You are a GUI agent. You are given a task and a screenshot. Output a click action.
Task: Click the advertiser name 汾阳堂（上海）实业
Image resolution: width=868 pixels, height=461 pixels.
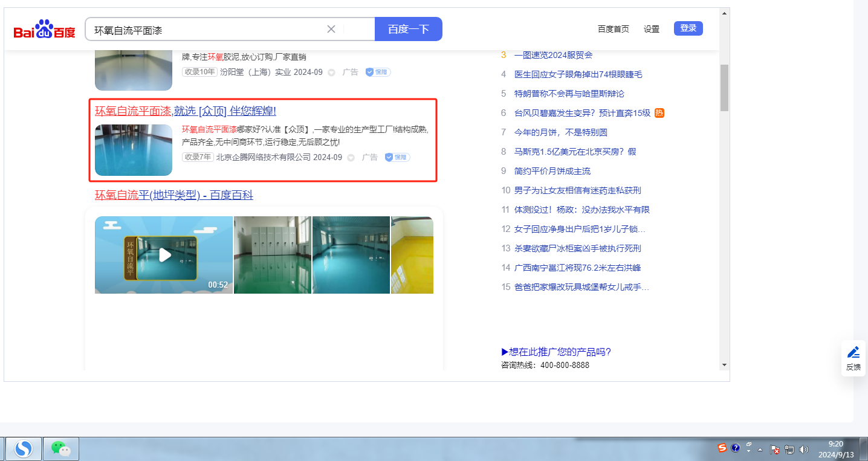256,72
